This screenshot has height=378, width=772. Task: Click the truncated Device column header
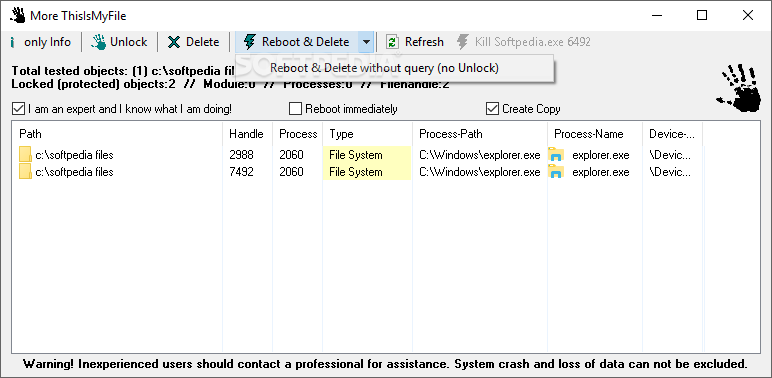672,134
